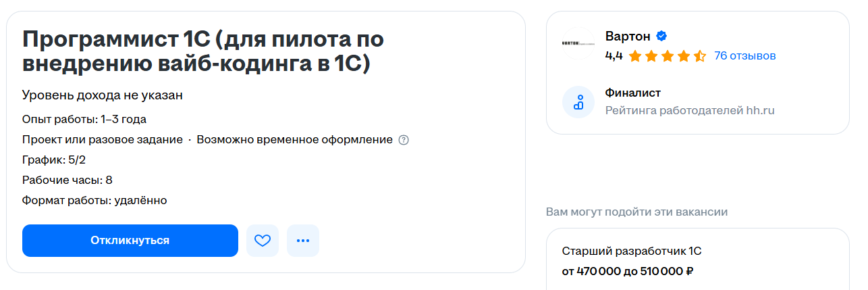Open the Старший разработчик 1С vacancy
Viewport: 868px width, 290px height.
pos(632,251)
